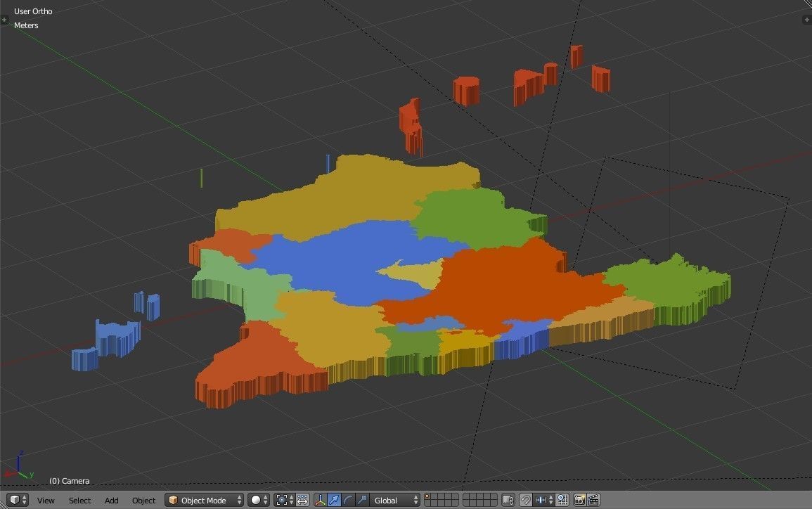Click the lock camera and layers to scene icon
This screenshot has width=812, height=509.
point(508,500)
